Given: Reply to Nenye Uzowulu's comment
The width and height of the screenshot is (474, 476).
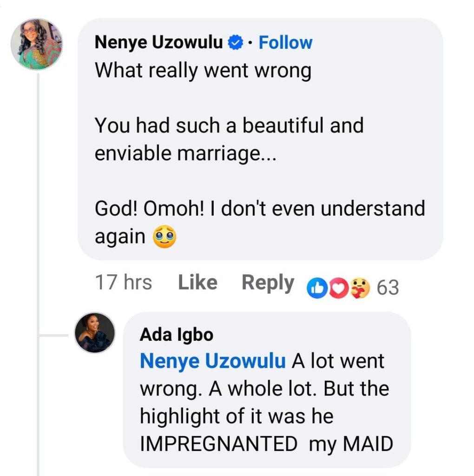Looking at the screenshot, I should tap(268, 283).
